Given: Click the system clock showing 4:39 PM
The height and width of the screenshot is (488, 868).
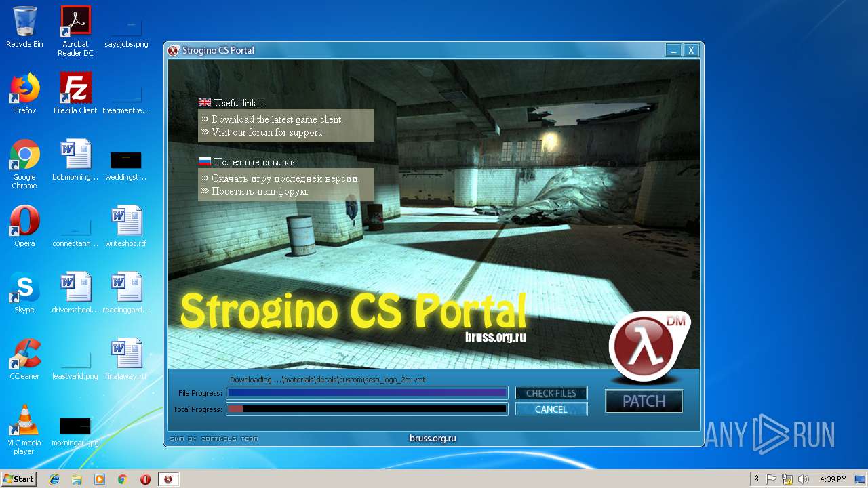Looking at the screenshot, I should [x=833, y=479].
